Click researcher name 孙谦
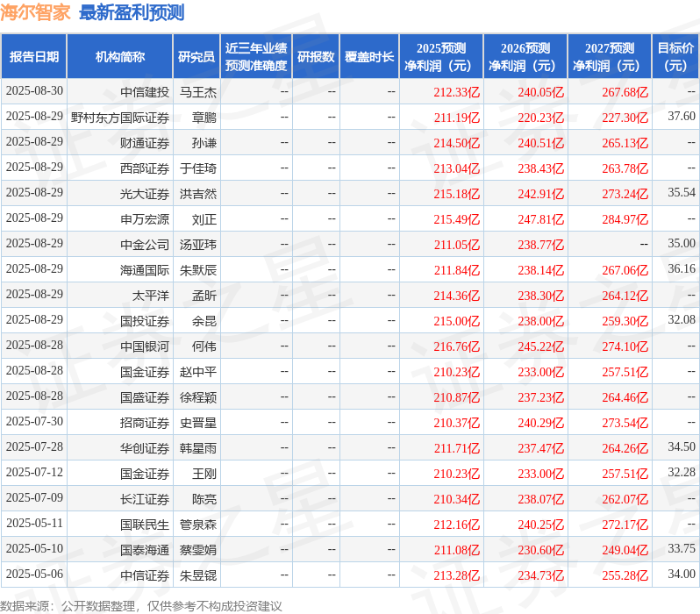This screenshot has width=700, height=614. pos(204,143)
